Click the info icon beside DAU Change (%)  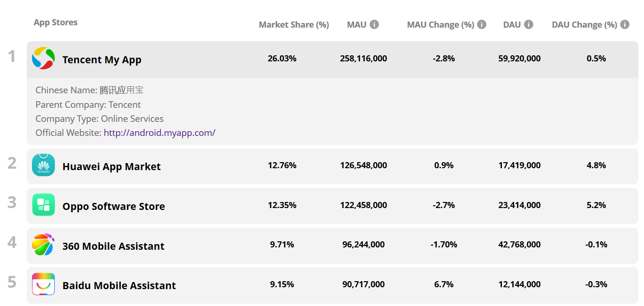625,24
